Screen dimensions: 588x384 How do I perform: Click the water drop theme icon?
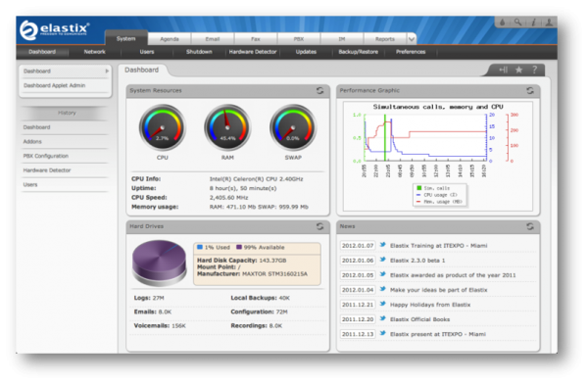pyautogui.click(x=503, y=23)
